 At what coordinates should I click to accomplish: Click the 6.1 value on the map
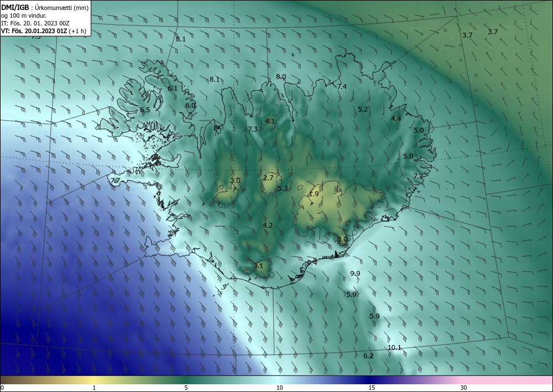(173, 88)
